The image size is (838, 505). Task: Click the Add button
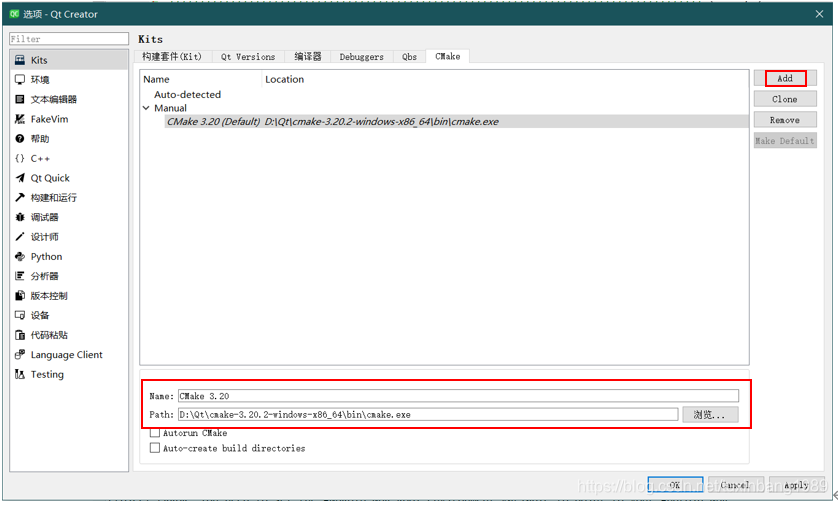point(785,79)
